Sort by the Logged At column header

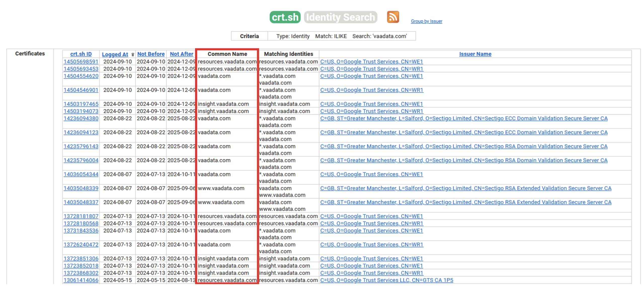[x=115, y=54]
